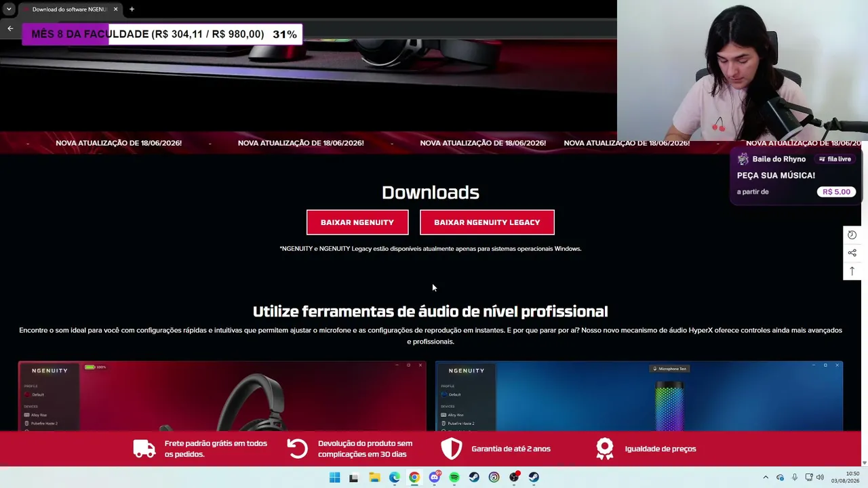
Task: Open the taskbar clock and date
Action: coord(846,477)
